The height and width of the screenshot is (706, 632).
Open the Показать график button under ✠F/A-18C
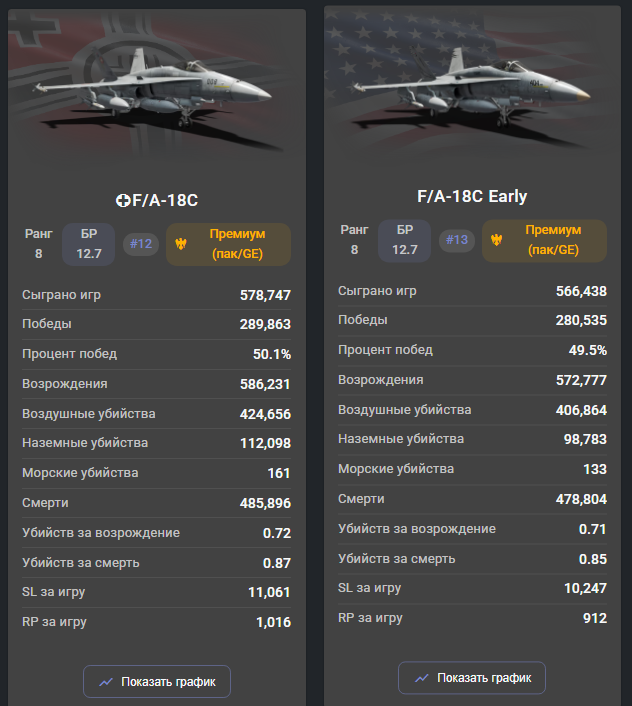coord(157,682)
